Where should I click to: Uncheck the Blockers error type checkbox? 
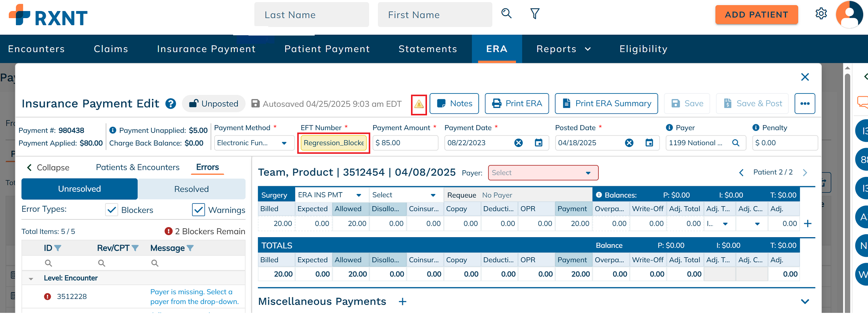[x=112, y=210]
